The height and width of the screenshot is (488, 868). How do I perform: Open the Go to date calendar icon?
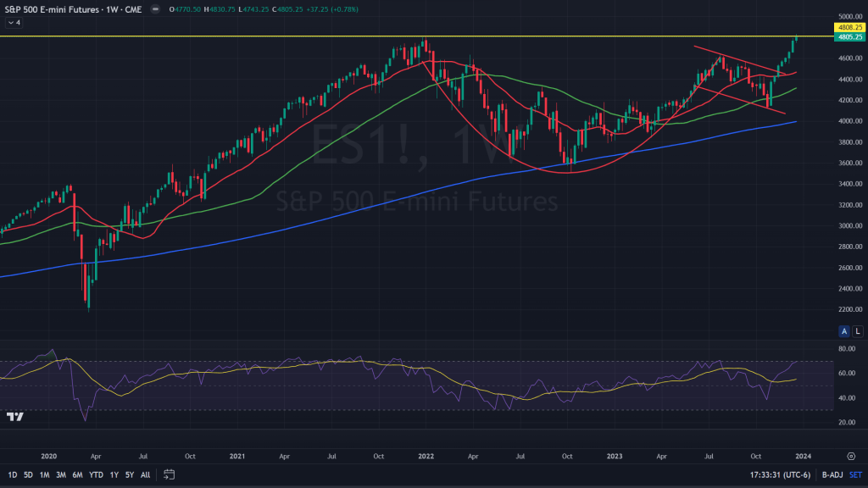pyautogui.click(x=170, y=474)
